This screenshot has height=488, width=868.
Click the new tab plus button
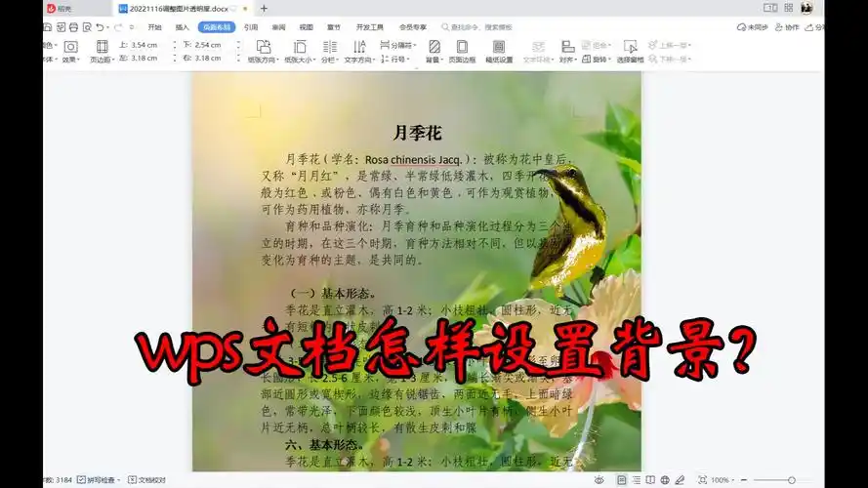click(264, 9)
